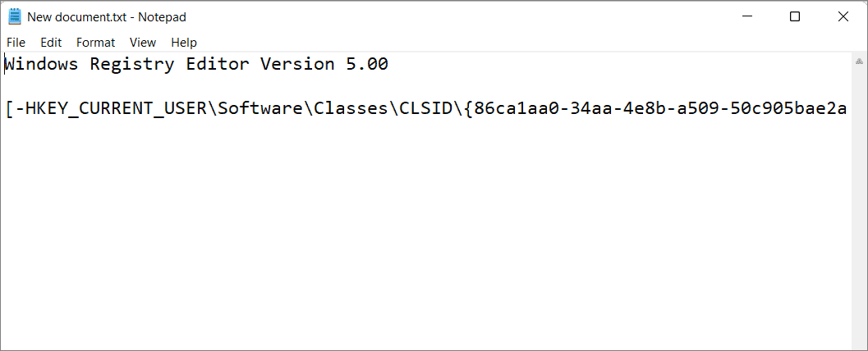This screenshot has width=868, height=351.
Task: Click the vertical scrollbar up arrow
Action: pyautogui.click(x=859, y=61)
